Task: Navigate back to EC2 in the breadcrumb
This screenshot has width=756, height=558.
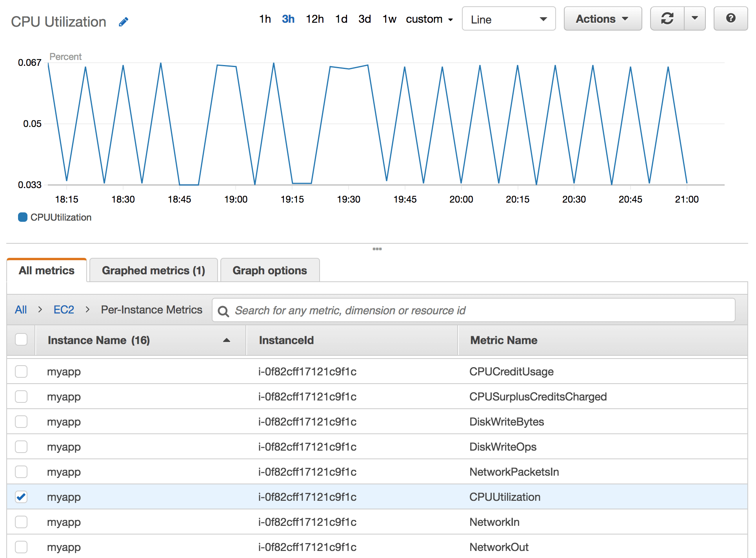Action: (x=64, y=310)
